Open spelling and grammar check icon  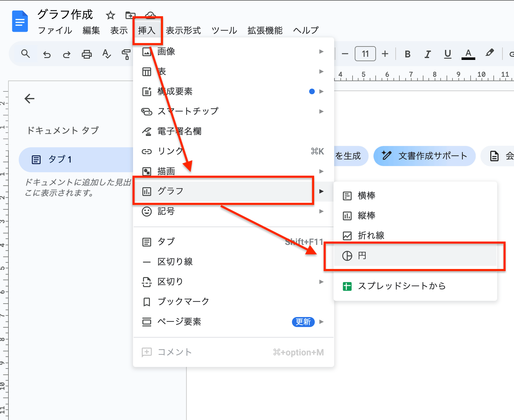(x=106, y=54)
